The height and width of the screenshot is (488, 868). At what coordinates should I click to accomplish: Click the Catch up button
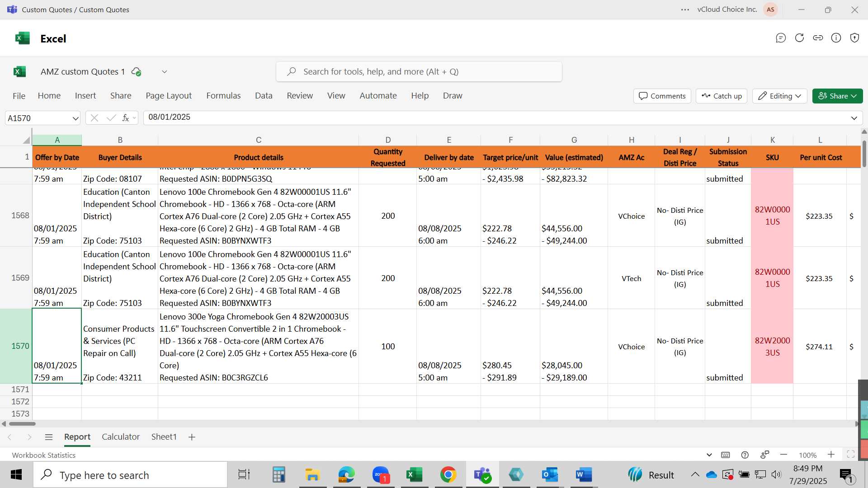[722, 96]
